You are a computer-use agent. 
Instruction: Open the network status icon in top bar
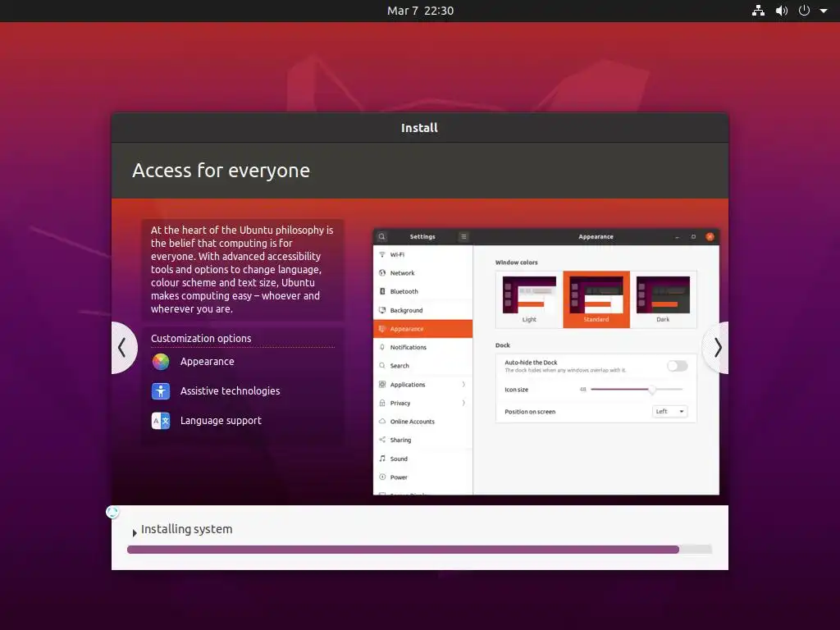[x=758, y=11]
